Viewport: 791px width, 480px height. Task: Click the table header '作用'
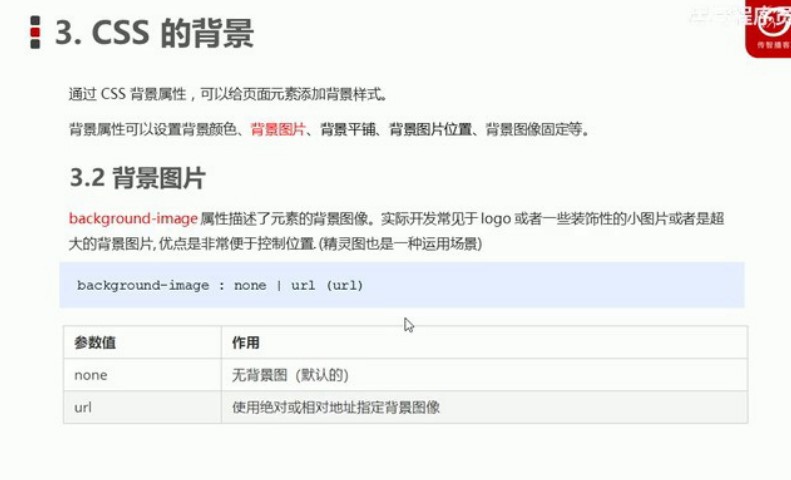point(246,343)
